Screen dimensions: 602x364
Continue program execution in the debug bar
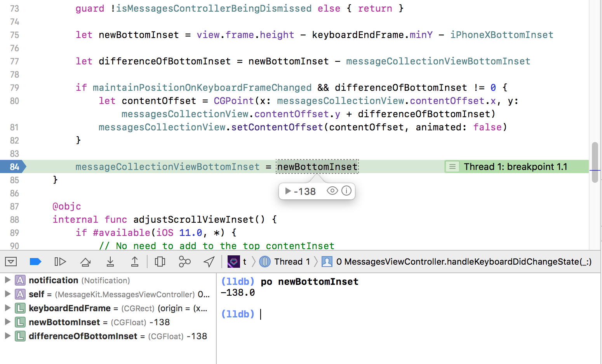pos(60,262)
